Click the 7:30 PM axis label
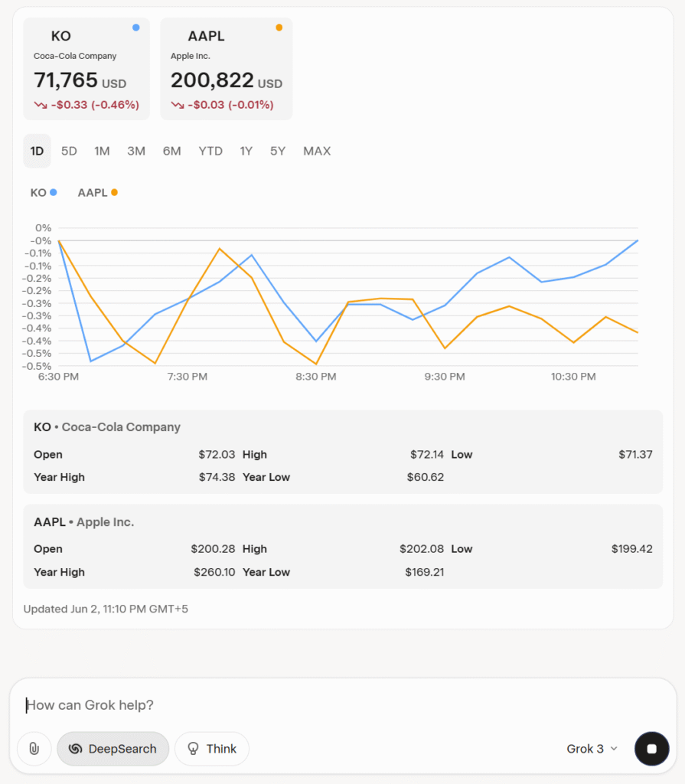This screenshot has width=685, height=784. pyautogui.click(x=187, y=377)
